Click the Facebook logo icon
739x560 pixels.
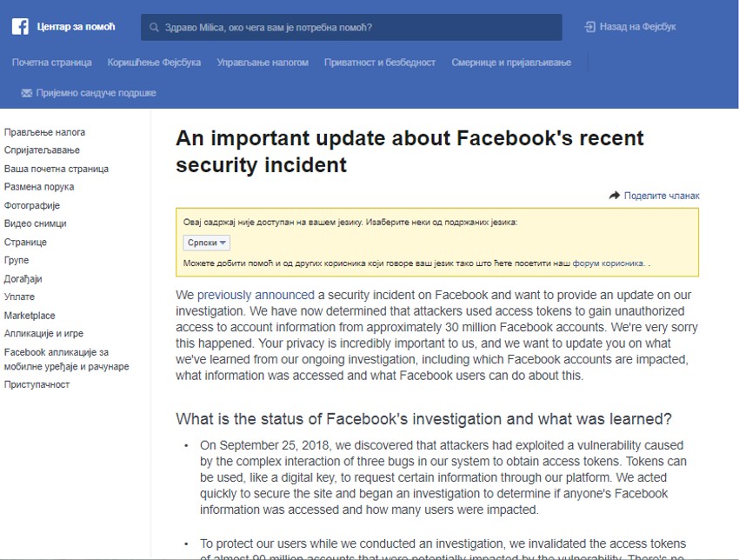pyautogui.click(x=20, y=27)
